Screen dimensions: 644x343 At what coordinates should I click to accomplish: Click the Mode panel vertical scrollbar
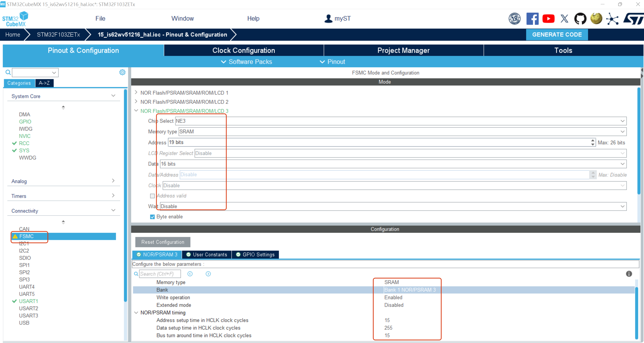click(639, 141)
